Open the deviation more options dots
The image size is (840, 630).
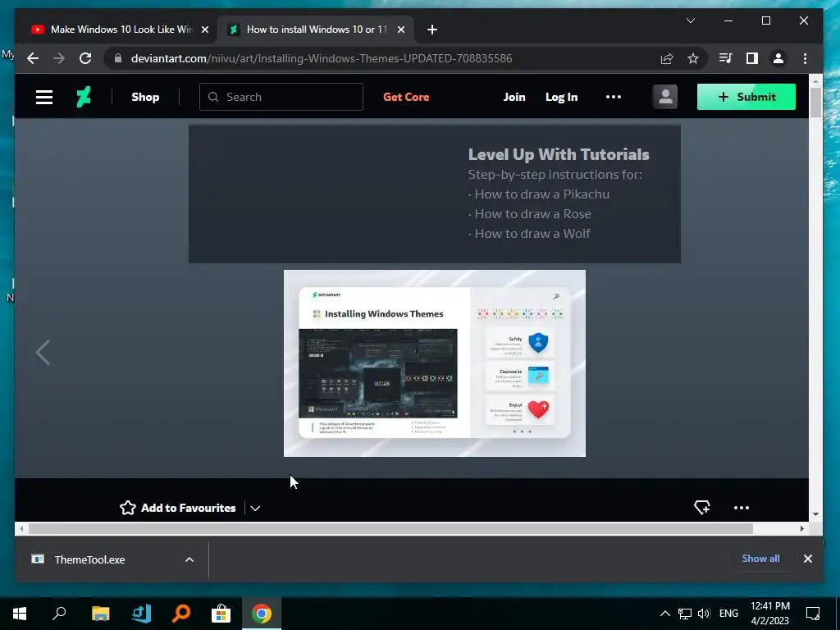[742, 508]
